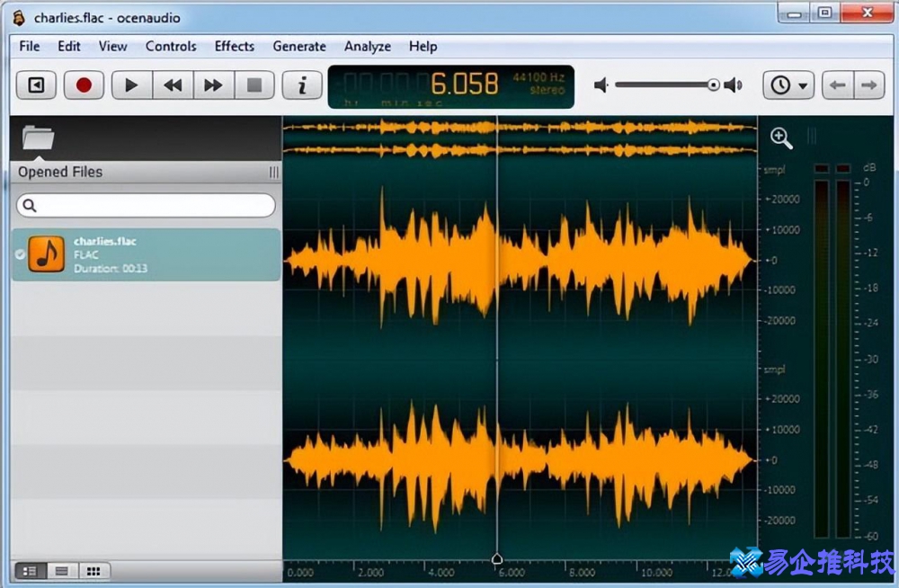The image size is (899, 588).
Task: Open the Analyze menu
Action: [367, 46]
